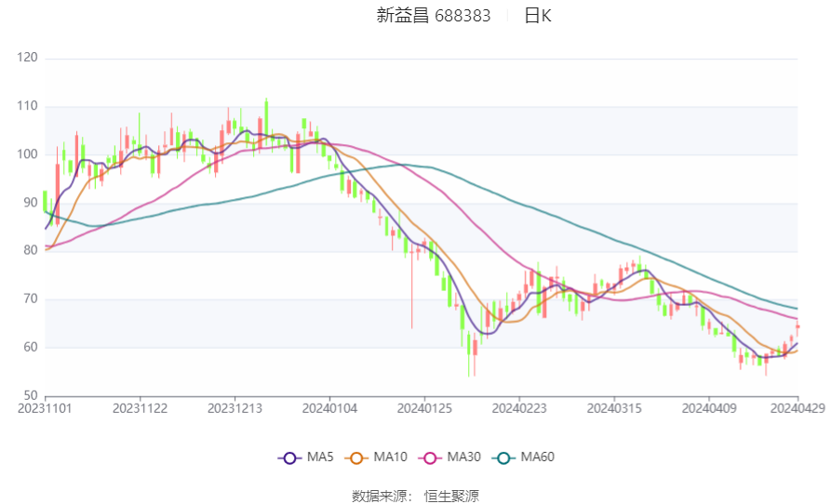Click the 20240125 date axis label
Viewport: 831px width, 504px height.
pyautogui.click(x=424, y=409)
